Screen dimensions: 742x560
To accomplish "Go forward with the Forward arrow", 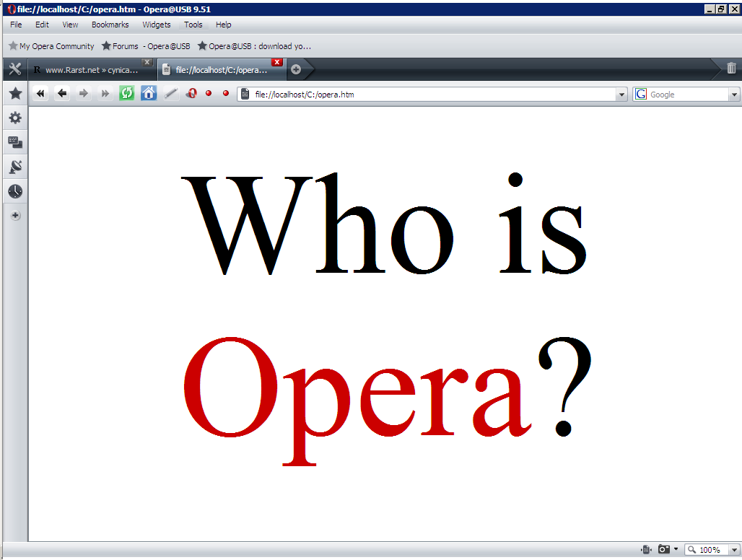I will pos(83,94).
